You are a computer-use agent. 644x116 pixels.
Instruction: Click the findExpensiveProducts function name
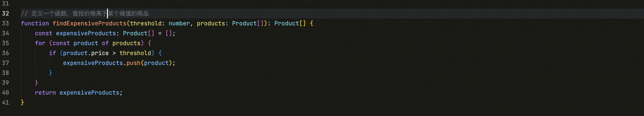[x=89, y=23]
